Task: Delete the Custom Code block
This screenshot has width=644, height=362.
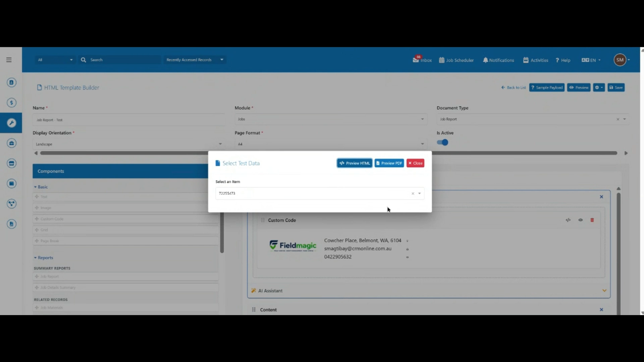Action: pyautogui.click(x=592, y=220)
